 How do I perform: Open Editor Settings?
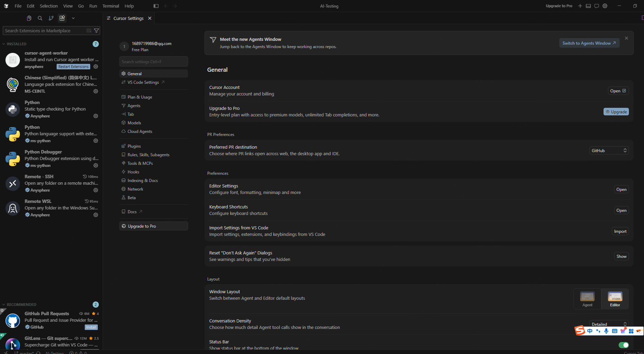point(621,190)
